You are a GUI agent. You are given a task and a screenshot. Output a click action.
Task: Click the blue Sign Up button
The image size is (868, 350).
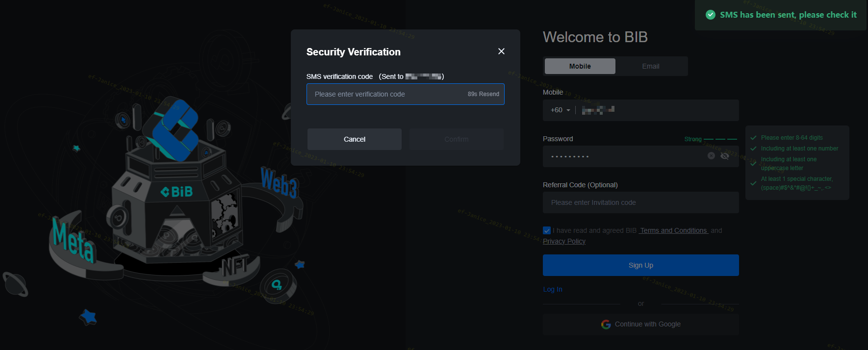[x=641, y=265]
